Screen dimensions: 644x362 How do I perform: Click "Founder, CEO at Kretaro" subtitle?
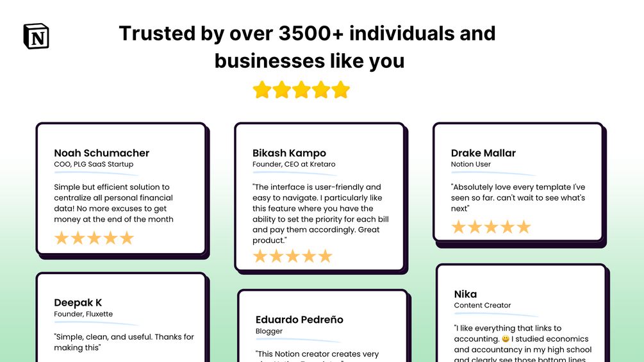[x=293, y=165]
